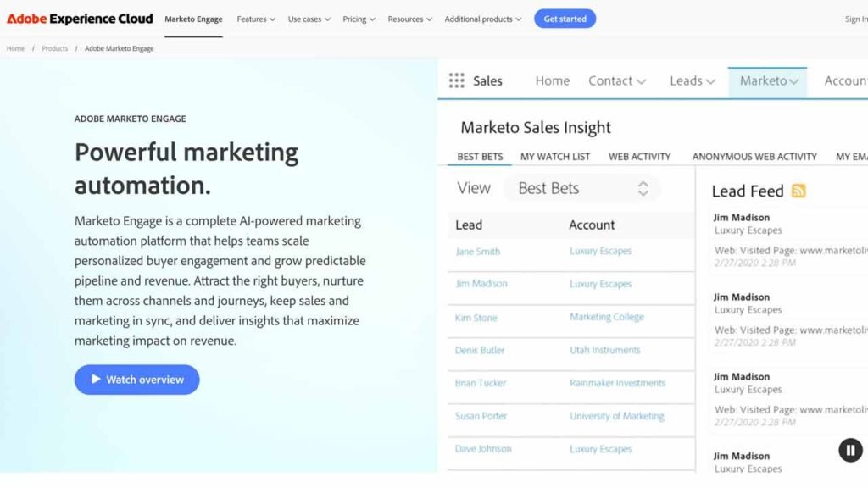Click the Sign In link

click(856, 19)
